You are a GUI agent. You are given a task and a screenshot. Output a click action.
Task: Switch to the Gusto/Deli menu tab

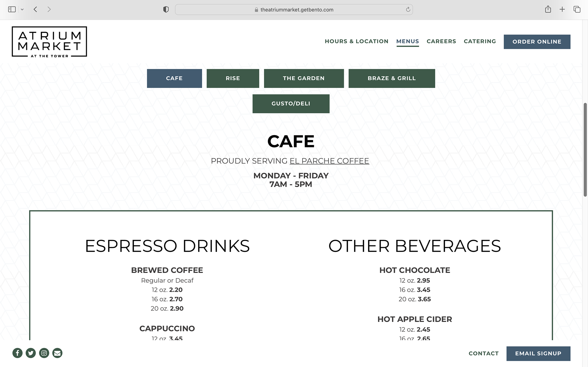point(291,104)
